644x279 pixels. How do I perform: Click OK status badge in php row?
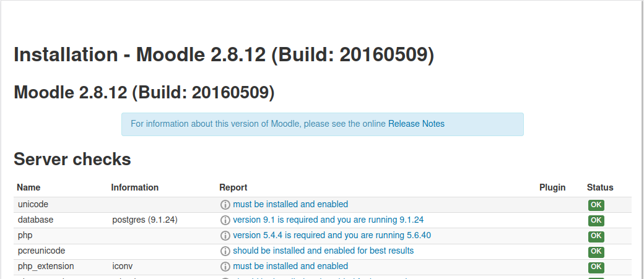click(596, 236)
